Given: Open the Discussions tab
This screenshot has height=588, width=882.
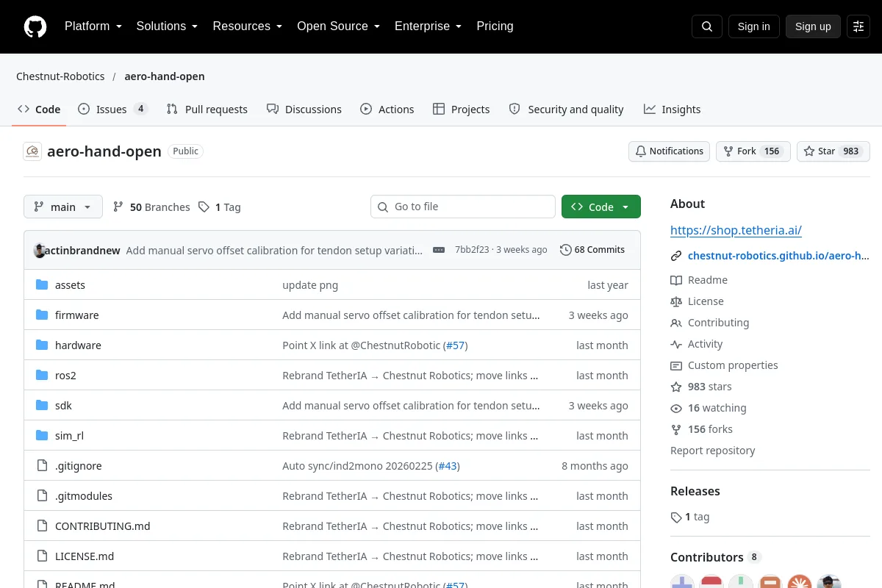Looking at the screenshot, I should tap(304, 110).
